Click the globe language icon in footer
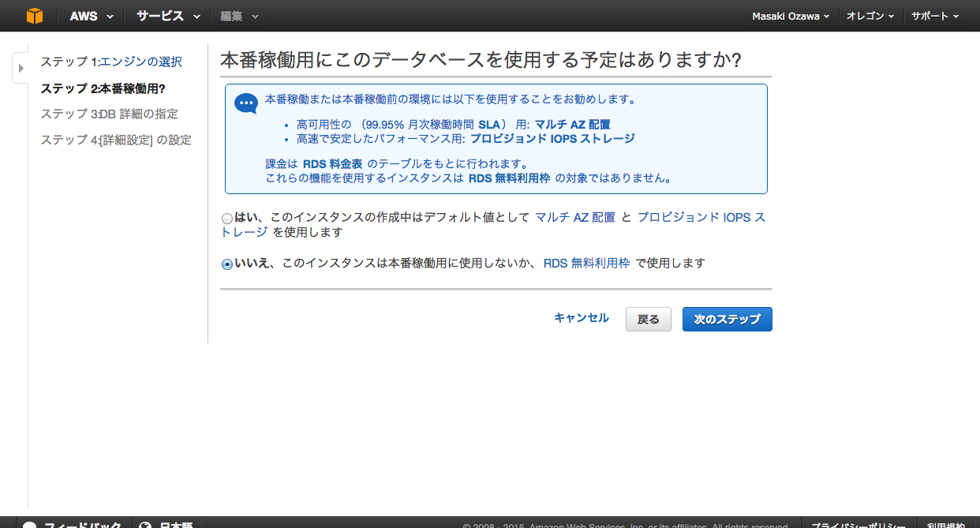Screen dimensions: 980x528 tap(145, 525)
